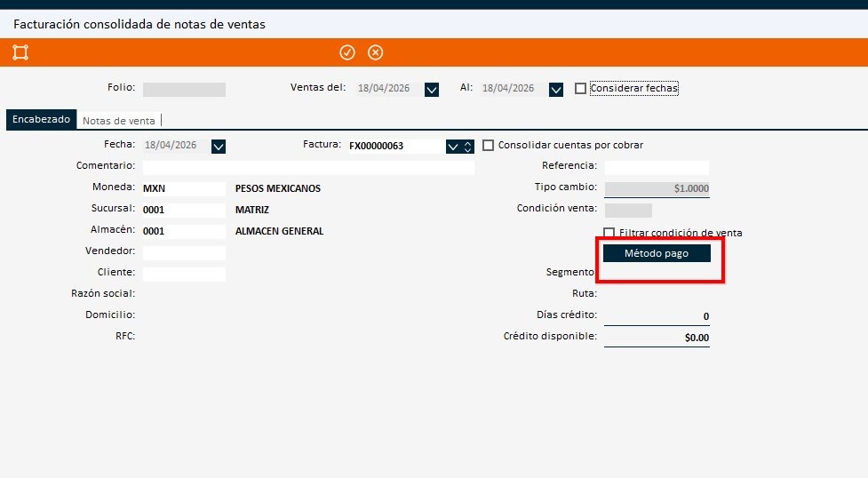Select the Encabezado tab

(41, 120)
